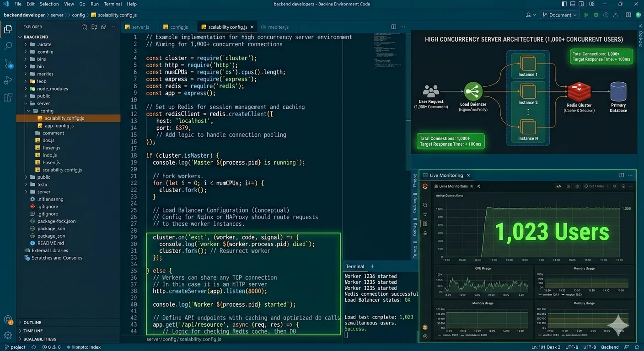
Task: Open the Run and Debug icon
Action: (x=8, y=80)
